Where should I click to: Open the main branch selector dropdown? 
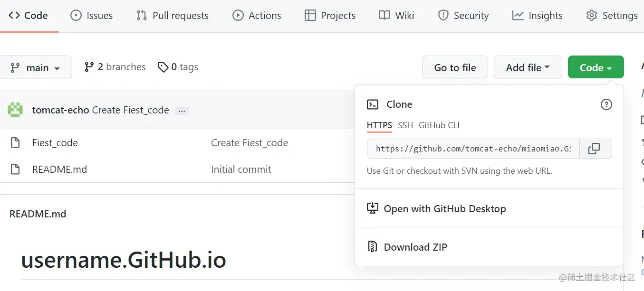[36, 67]
